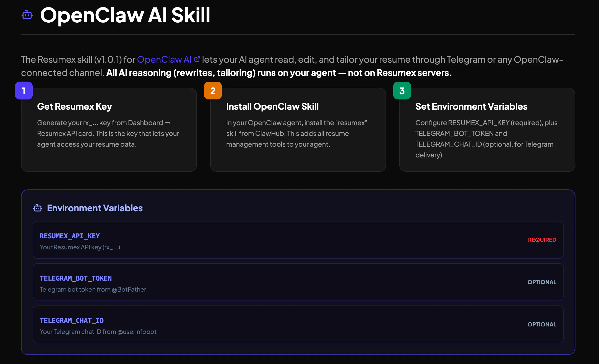Select the Get Resumex Key card title

point(74,106)
